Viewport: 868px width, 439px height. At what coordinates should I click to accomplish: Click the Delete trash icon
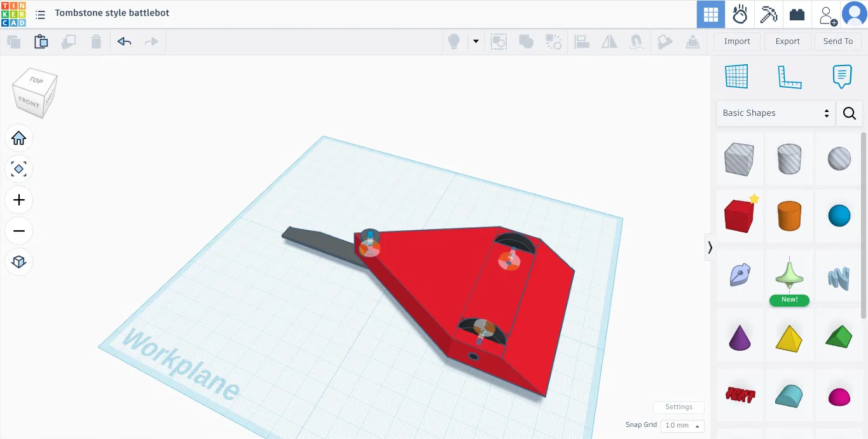tap(96, 42)
